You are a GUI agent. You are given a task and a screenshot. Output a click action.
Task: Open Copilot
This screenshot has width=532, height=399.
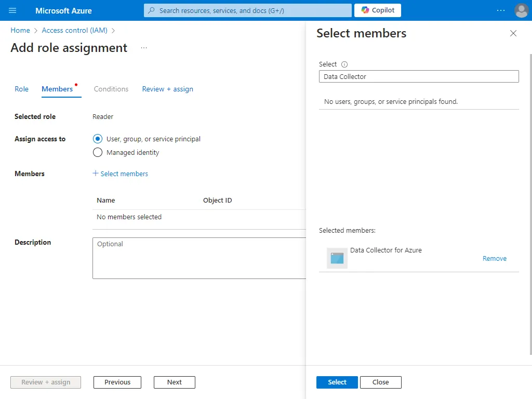click(378, 10)
